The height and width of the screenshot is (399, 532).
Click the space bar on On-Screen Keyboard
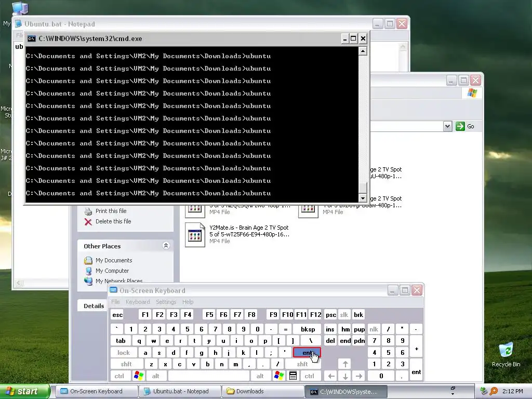pyautogui.click(x=209, y=376)
